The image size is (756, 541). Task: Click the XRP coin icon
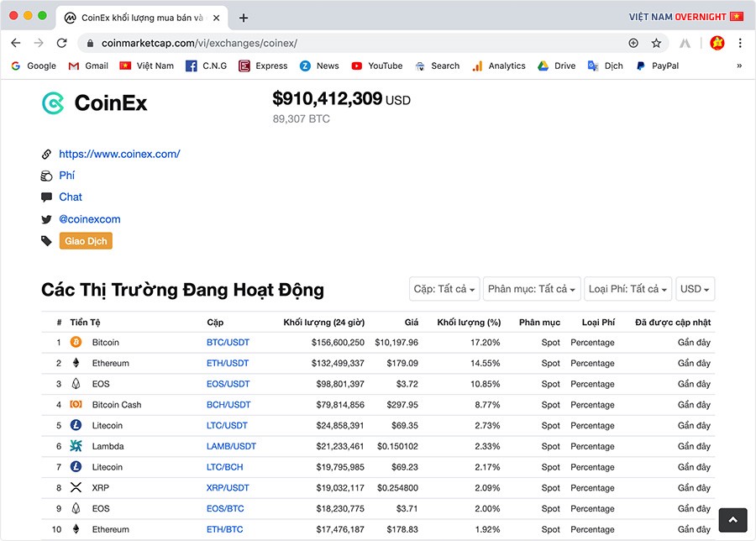pos(76,487)
